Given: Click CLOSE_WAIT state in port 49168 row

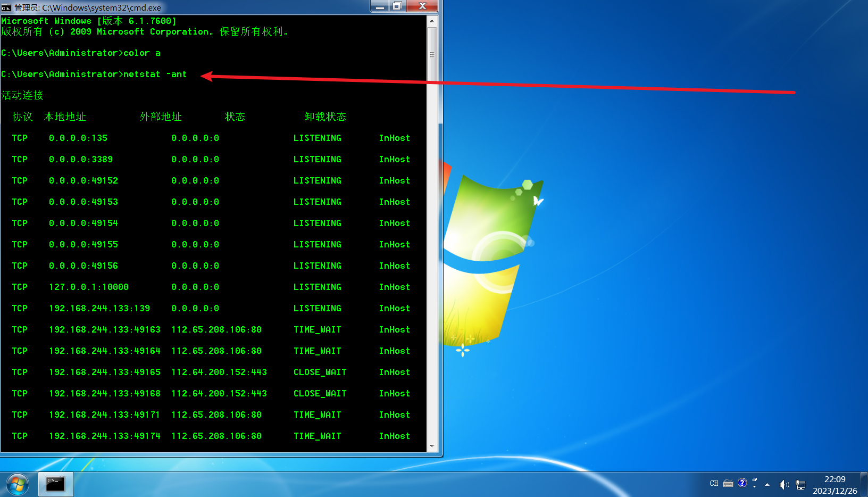Looking at the screenshot, I should [320, 393].
